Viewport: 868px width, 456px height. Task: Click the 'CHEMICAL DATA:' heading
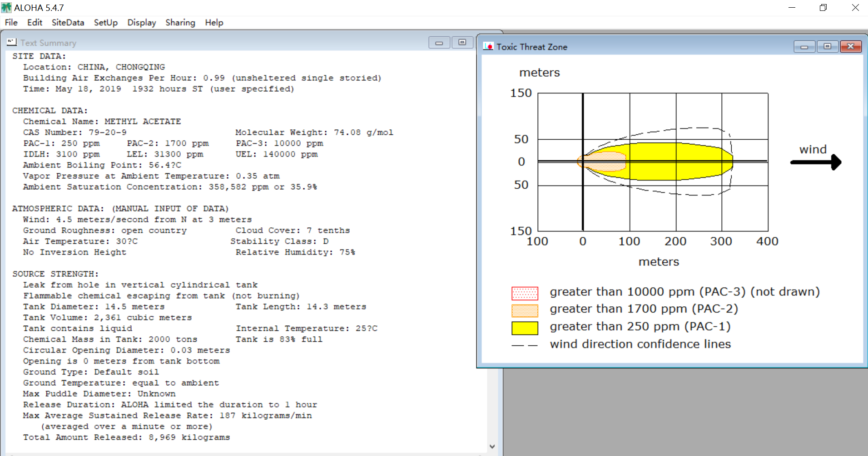click(x=50, y=111)
